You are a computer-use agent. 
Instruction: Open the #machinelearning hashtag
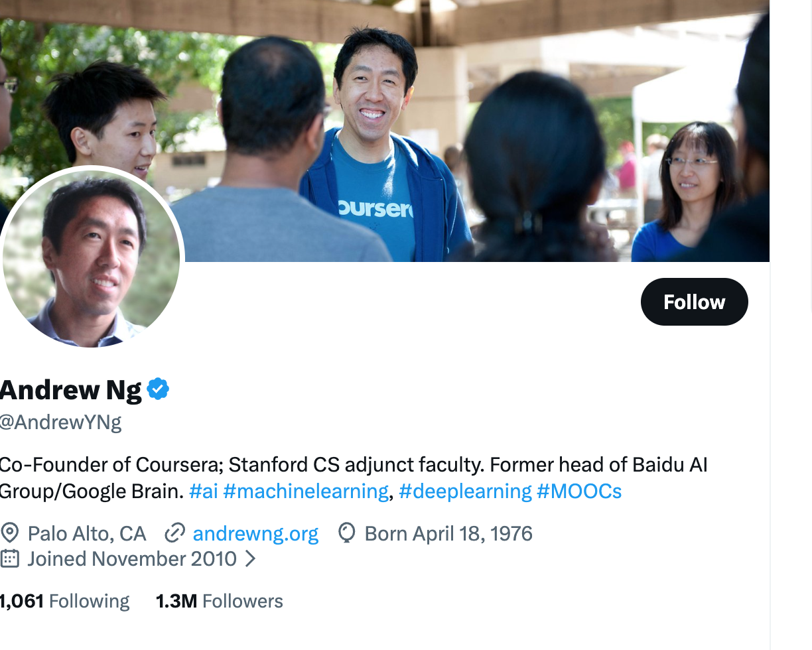click(306, 491)
